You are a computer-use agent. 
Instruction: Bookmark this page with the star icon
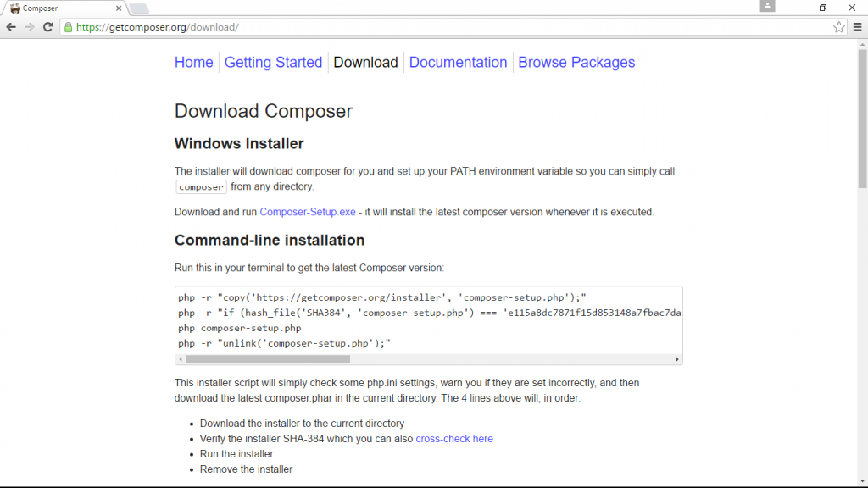click(839, 27)
